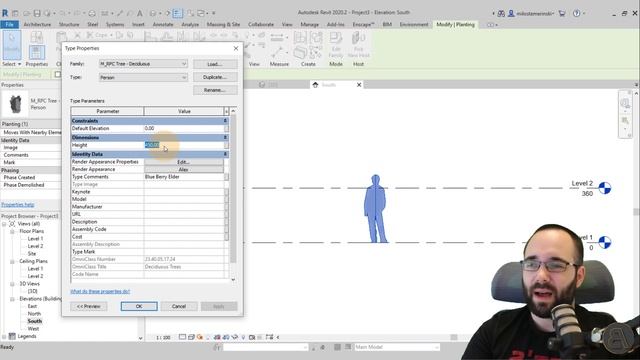
Task: Switch to the Architecture ribbon tab
Action: (x=37, y=24)
